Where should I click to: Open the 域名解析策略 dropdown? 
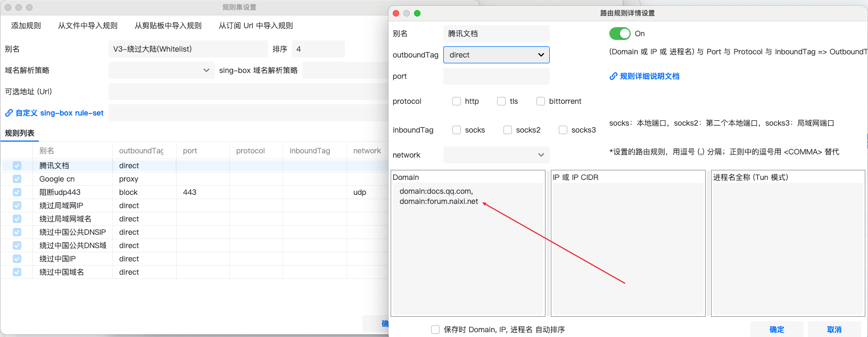[x=161, y=70]
